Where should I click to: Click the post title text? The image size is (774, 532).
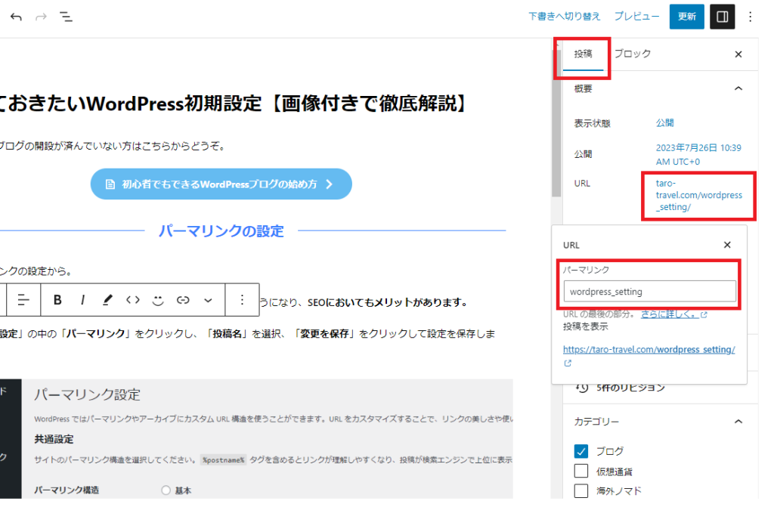click(x=232, y=104)
